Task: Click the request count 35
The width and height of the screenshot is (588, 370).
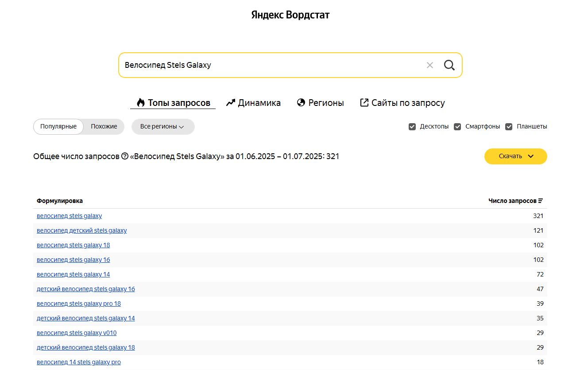Action: pos(540,319)
